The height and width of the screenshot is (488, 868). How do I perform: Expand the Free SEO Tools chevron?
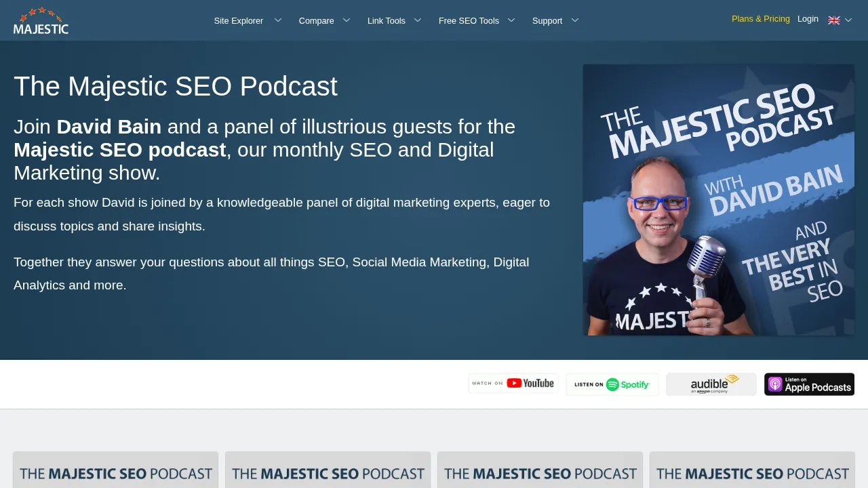click(x=511, y=20)
